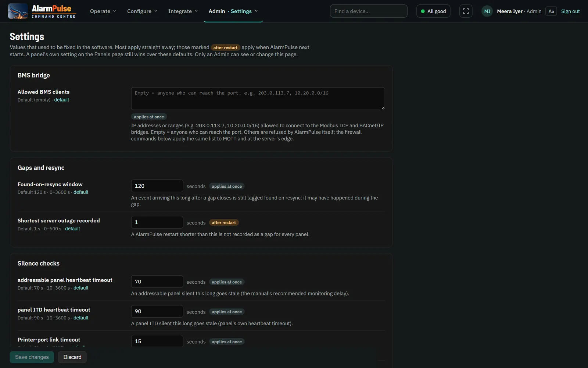
Task: Reset Allowed BMS clients to default
Action: [x=61, y=100]
